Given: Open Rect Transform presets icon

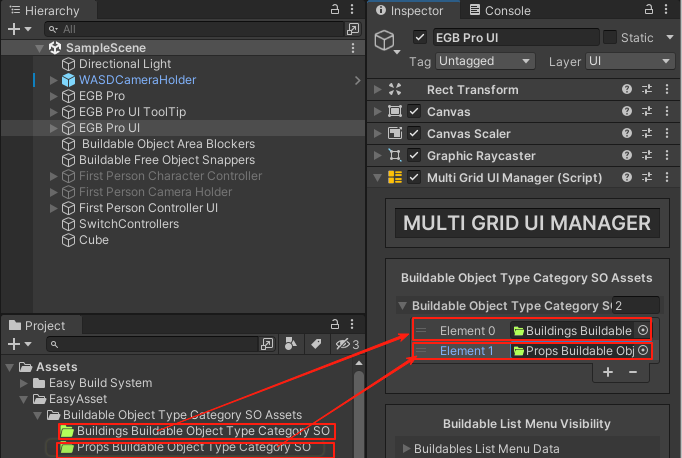Looking at the screenshot, I should [x=647, y=90].
